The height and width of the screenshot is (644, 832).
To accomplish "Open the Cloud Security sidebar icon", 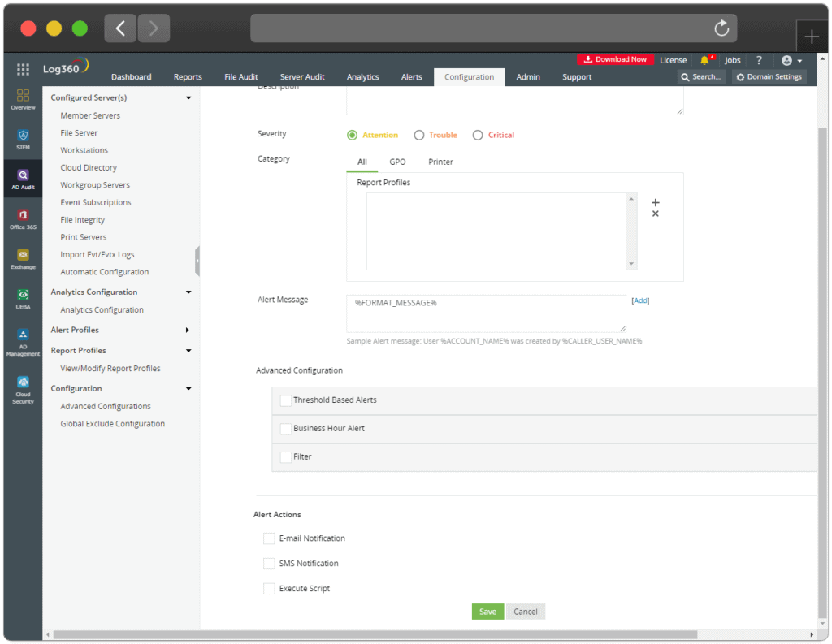I will (23, 390).
